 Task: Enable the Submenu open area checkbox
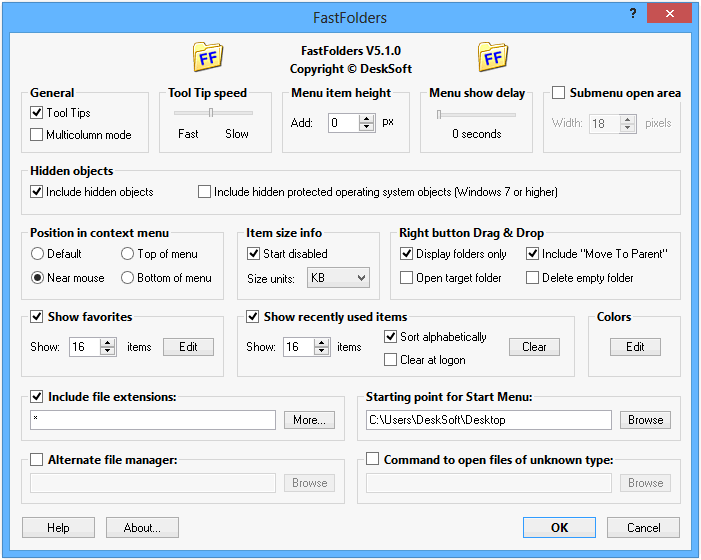558,93
